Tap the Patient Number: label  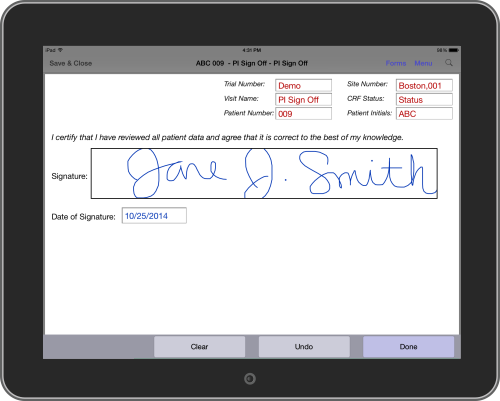(x=249, y=113)
